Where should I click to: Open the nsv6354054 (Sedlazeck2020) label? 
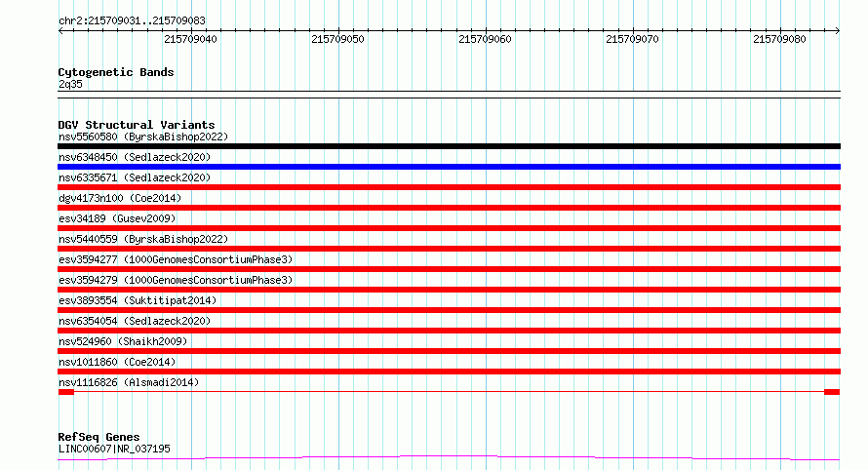click(x=135, y=321)
